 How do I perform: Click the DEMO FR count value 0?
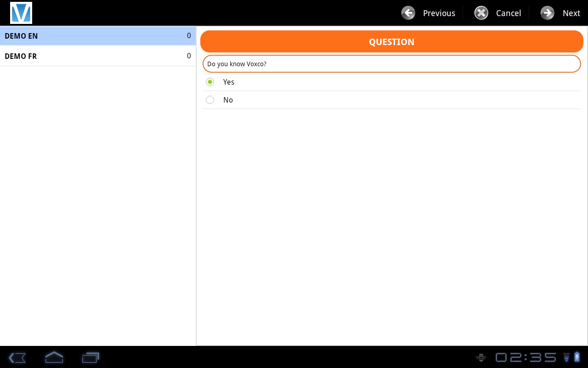click(x=189, y=56)
